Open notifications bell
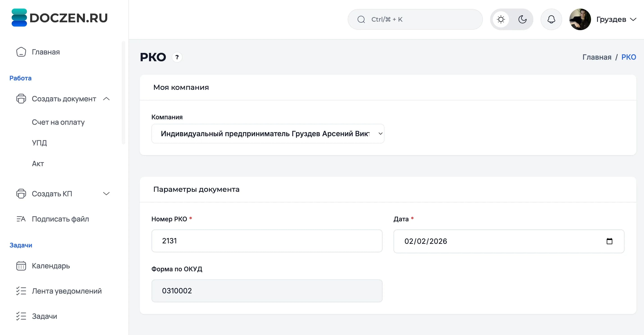The width and height of the screenshot is (644, 335). (x=551, y=20)
